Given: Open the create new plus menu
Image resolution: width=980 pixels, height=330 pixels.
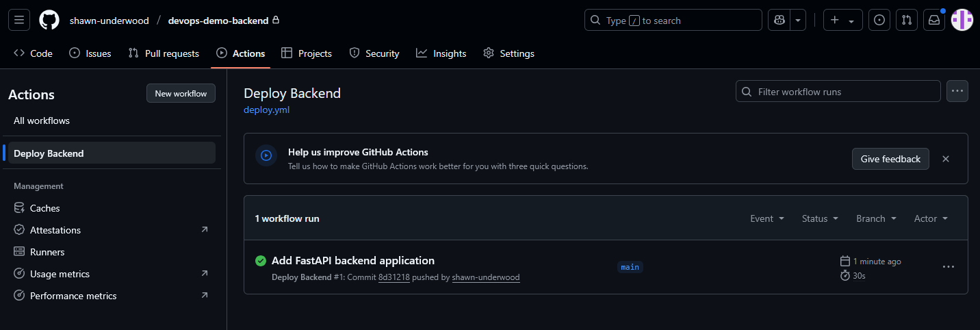Looking at the screenshot, I should (842, 20).
